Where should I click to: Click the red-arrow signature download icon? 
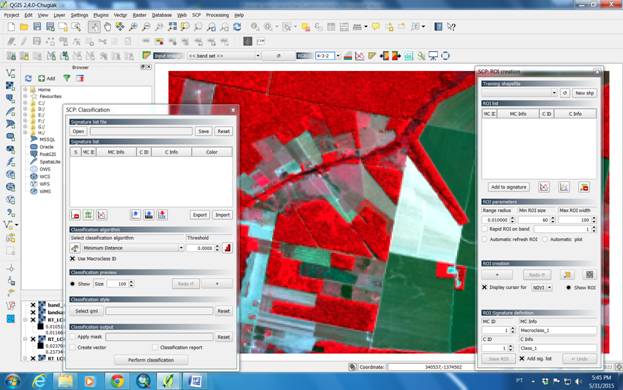(162, 215)
